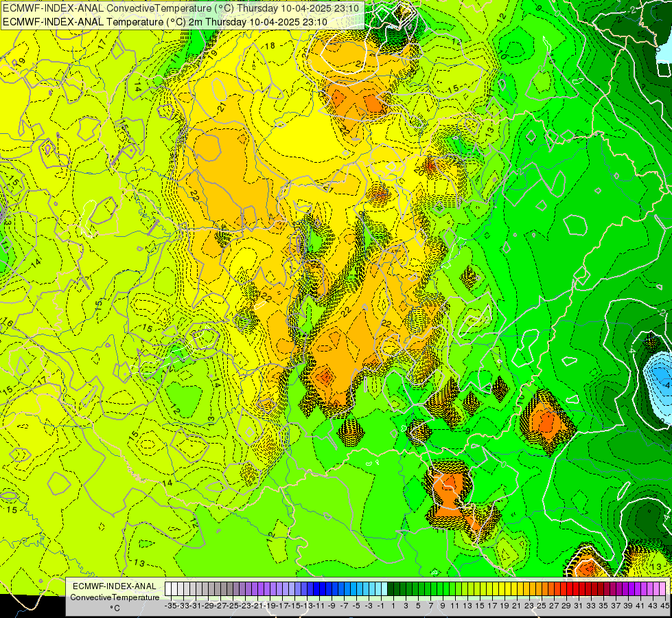Click the legend value label 45
The width and height of the screenshot is (672, 618).
[x=664, y=606]
